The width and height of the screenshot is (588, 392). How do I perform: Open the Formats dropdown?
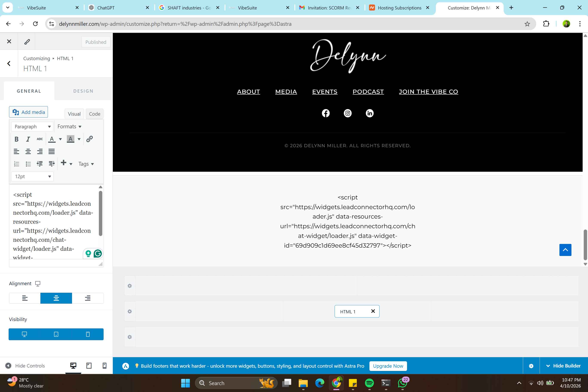pos(69,127)
